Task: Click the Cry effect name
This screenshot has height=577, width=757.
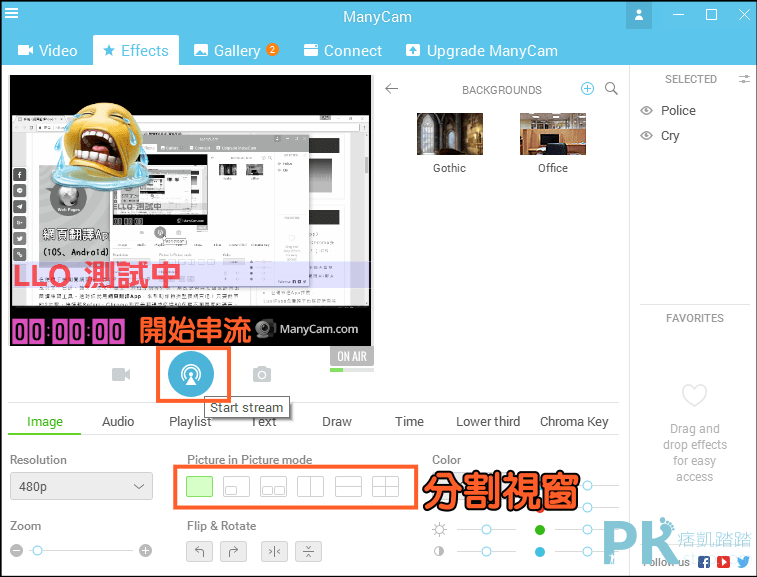Action: [670, 136]
